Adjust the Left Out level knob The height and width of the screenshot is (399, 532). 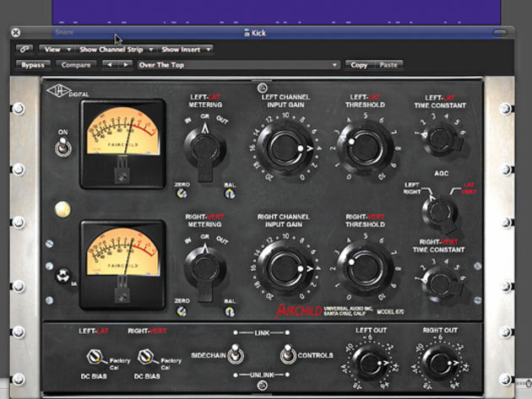point(370,364)
